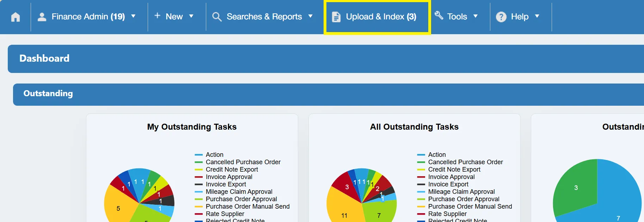This screenshot has height=222, width=644.
Task: Toggle Cancelled Purchase Order legend in My Outstanding Tasks
Action: (x=238, y=162)
